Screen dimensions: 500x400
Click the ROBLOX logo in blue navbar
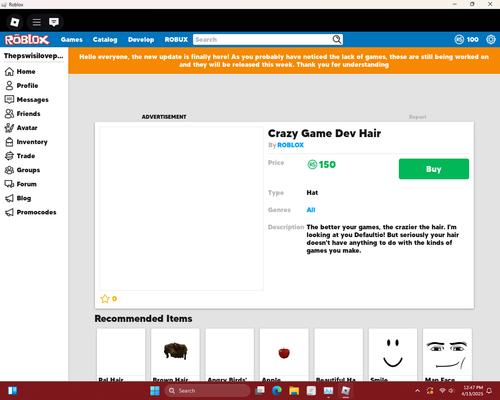pyautogui.click(x=27, y=40)
